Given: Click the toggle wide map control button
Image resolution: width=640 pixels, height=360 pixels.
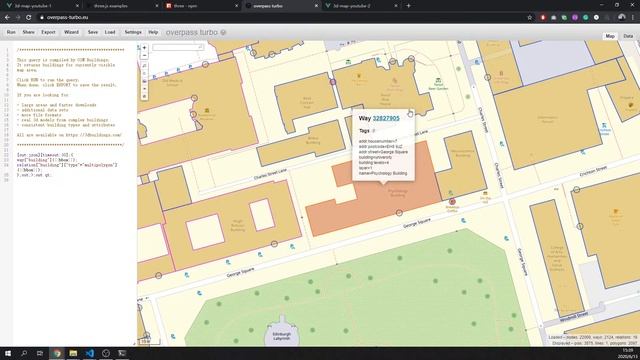Looking at the screenshot, I should pos(144,89).
